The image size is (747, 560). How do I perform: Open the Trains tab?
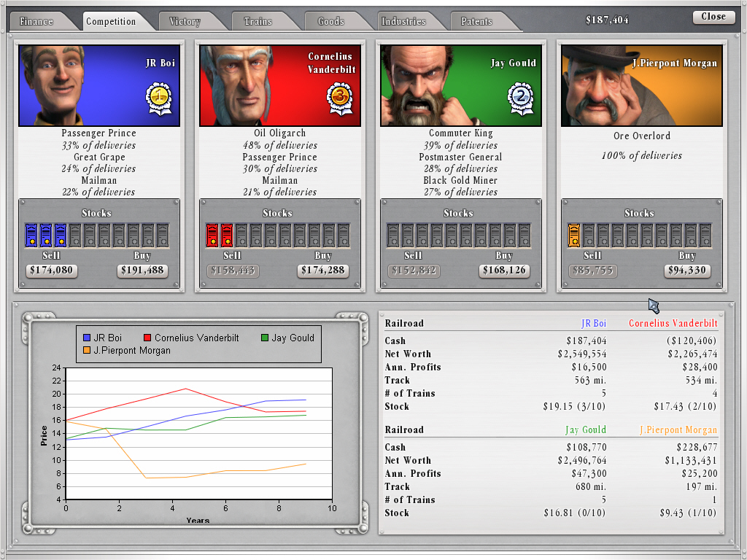(258, 21)
